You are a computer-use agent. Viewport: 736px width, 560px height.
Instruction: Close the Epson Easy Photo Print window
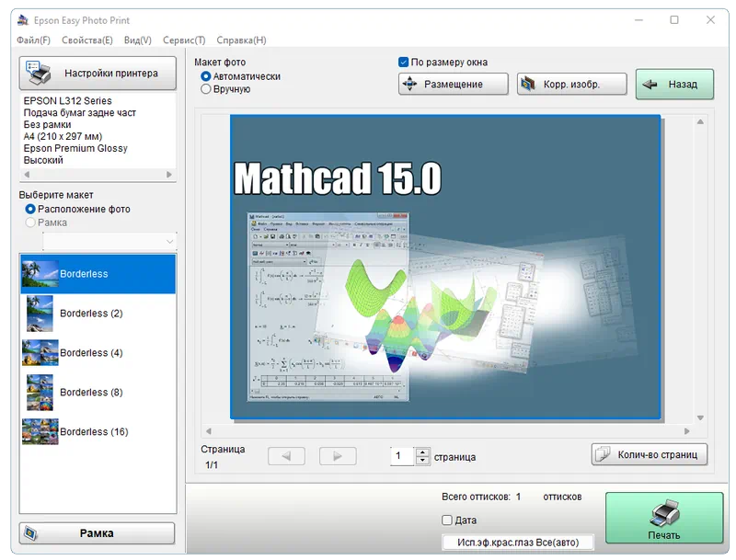710,19
